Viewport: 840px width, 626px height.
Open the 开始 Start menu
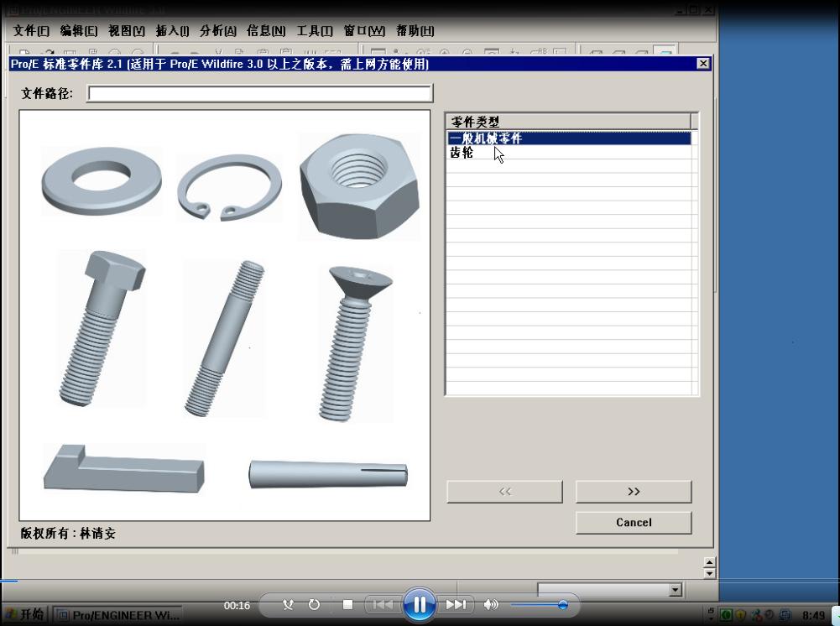(x=25, y=615)
